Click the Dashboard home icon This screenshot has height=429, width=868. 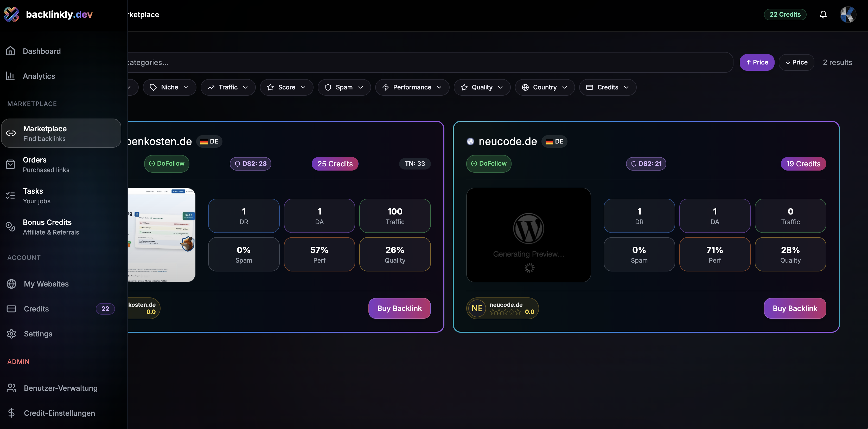(10, 51)
